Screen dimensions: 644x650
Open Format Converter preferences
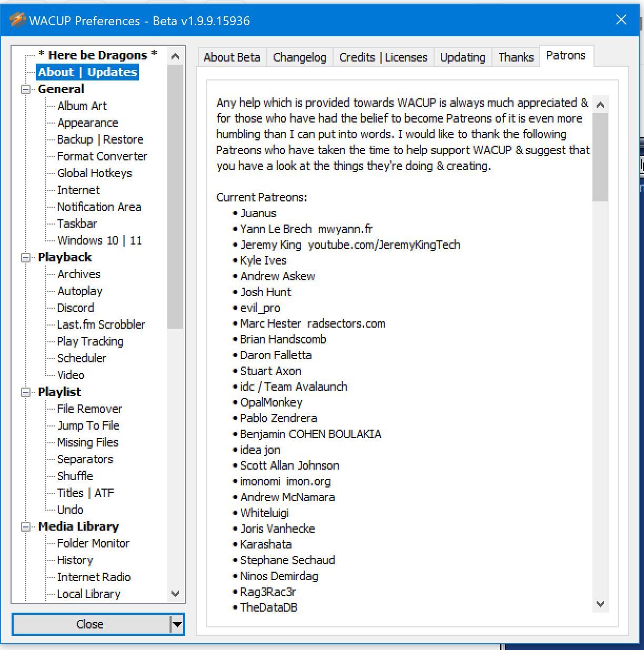pyautogui.click(x=102, y=156)
